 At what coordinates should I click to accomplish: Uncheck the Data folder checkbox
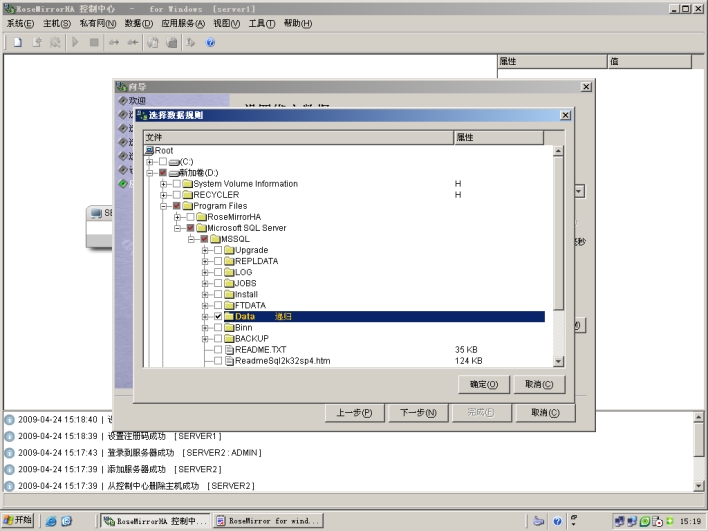coord(218,317)
